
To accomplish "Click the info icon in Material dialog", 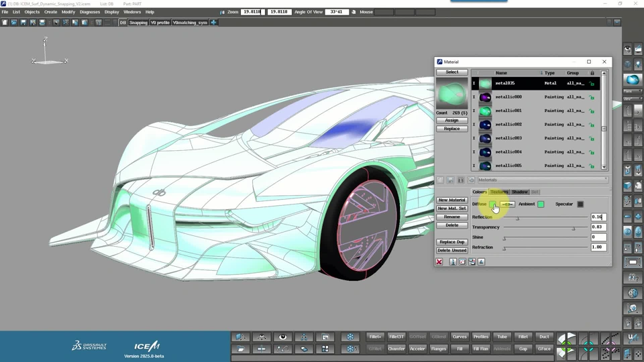I will pyautogui.click(x=453, y=262).
